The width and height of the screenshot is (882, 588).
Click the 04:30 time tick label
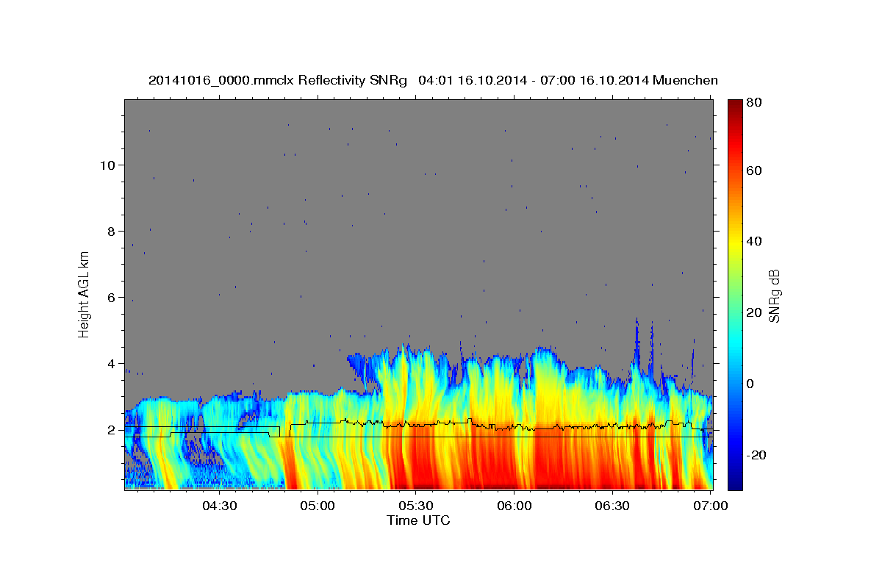[x=219, y=506]
